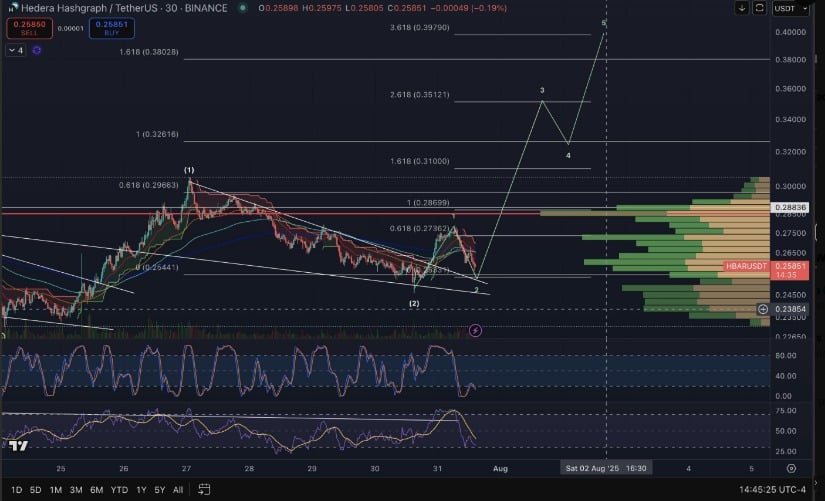Click the 0.618 (0.29683) Fibonacci label
Image resolution: width=825 pixels, height=501 pixels.
click(149, 185)
